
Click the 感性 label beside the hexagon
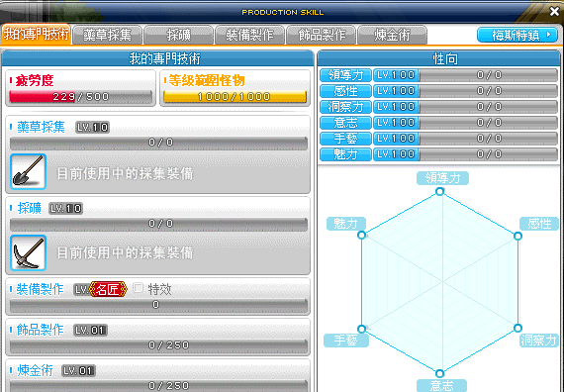click(x=539, y=224)
